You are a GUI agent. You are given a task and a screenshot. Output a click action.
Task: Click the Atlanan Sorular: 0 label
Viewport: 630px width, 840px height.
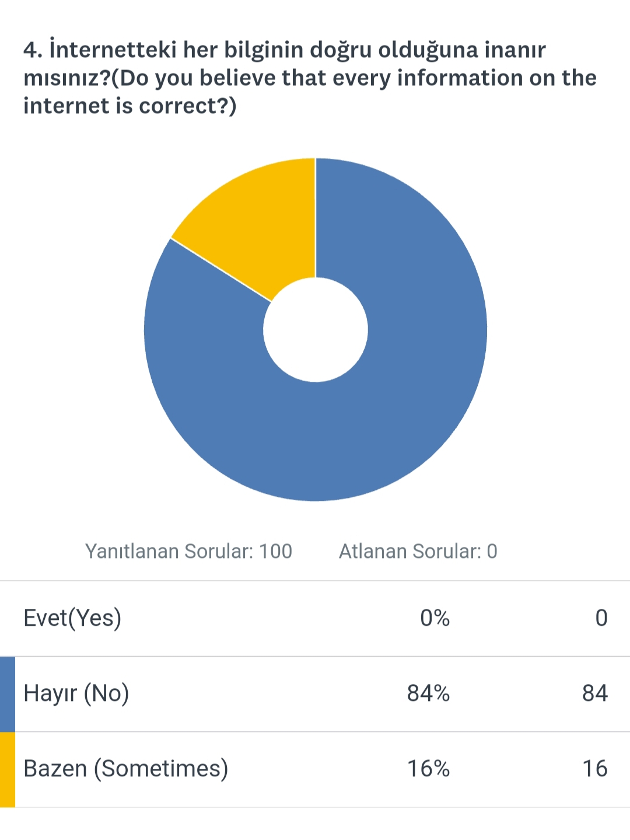(x=418, y=551)
